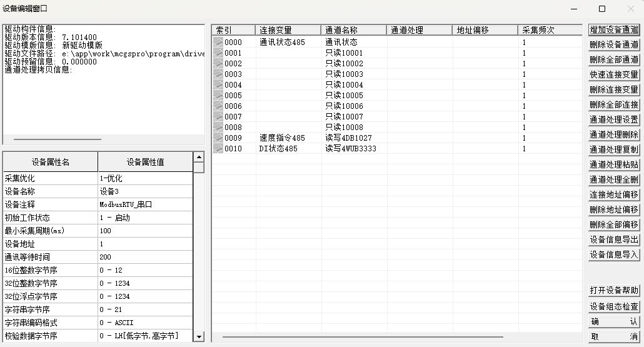Edit 设备注释 value ModbusRTU_串口
644x347 pixels.
pos(145,204)
